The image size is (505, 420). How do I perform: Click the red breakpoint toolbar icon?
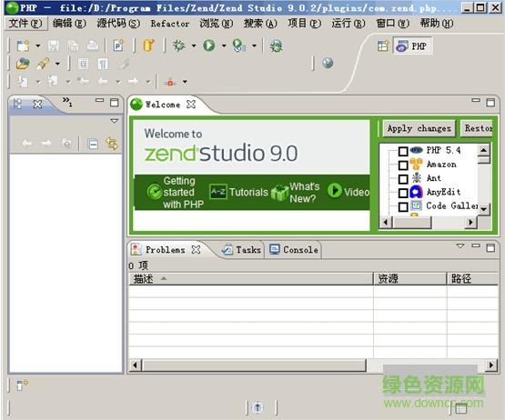170,82
